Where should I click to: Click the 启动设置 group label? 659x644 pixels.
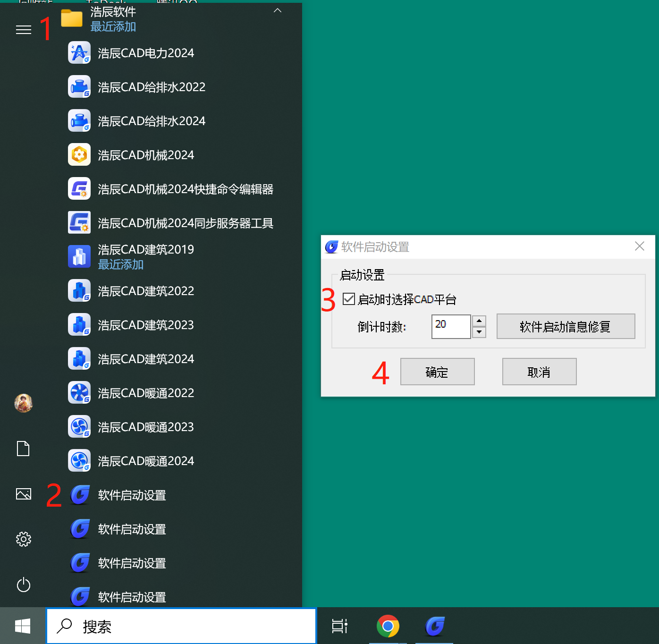pyautogui.click(x=362, y=275)
